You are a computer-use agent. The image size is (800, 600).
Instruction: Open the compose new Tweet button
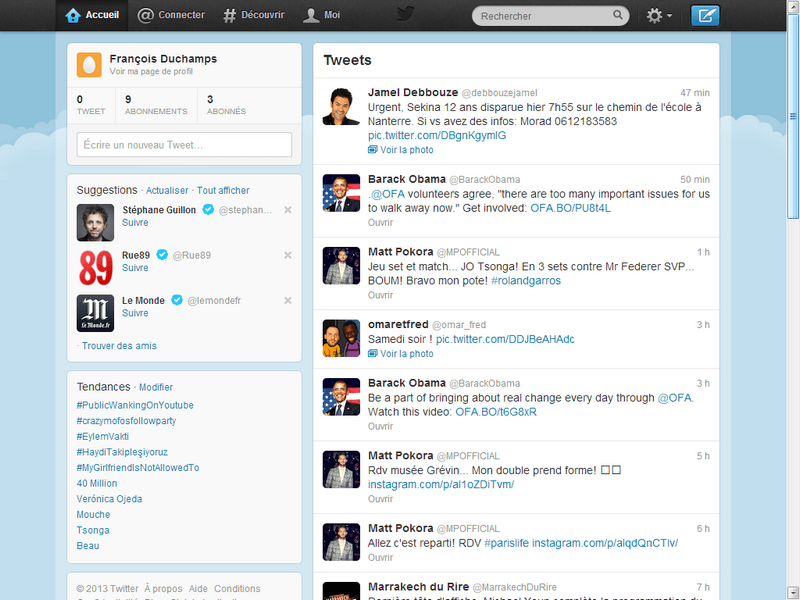click(x=705, y=15)
